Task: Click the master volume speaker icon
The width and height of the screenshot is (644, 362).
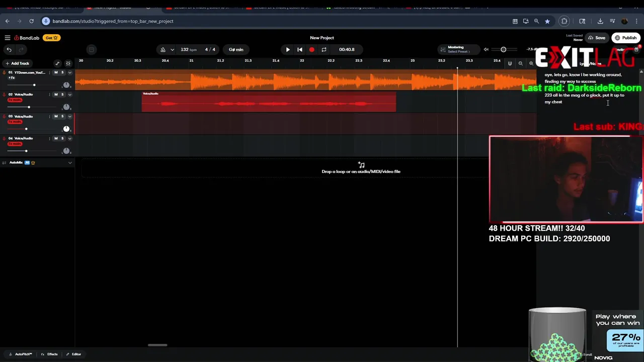Action: pos(486,49)
